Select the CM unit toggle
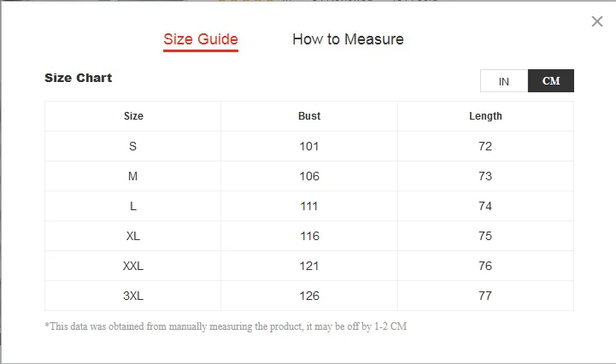 (x=551, y=81)
